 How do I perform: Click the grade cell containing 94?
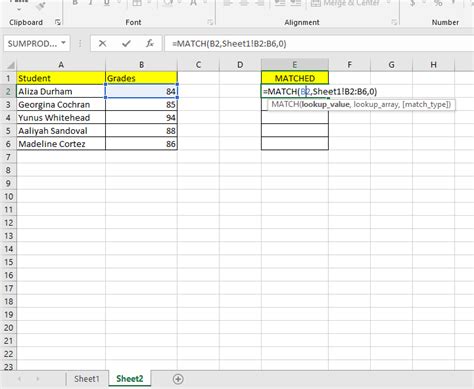(x=142, y=118)
